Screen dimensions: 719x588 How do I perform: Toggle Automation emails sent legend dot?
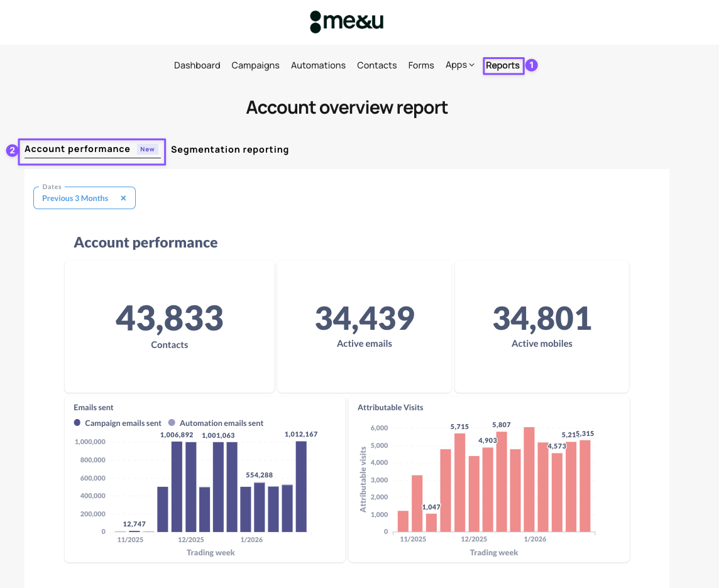[172, 423]
